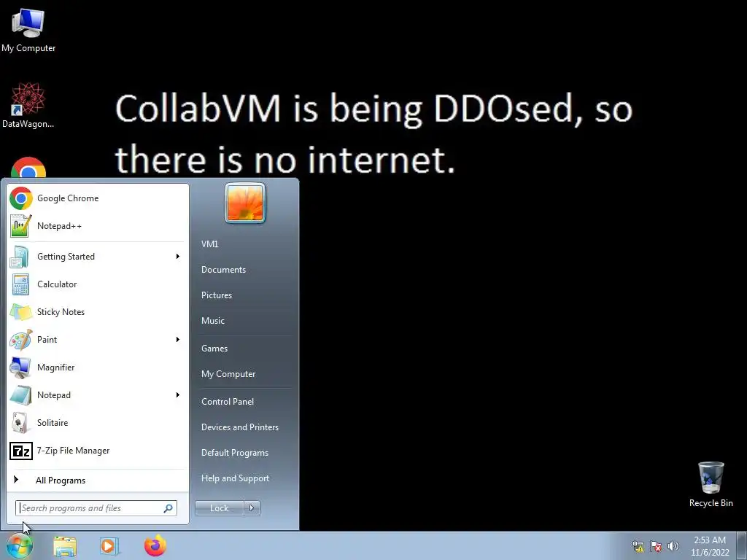Select the My Computer desktop icon
Viewport: 747px width, 560px height.
pos(28,30)
